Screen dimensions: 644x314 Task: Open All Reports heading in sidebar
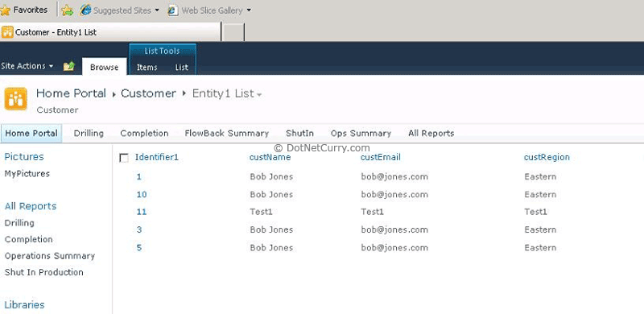[31, 206]
